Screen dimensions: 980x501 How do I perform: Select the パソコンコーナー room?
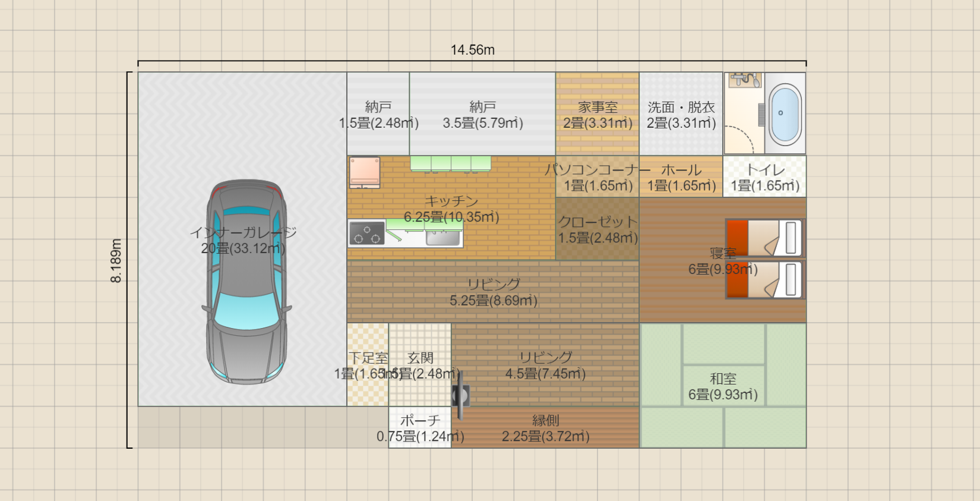tap(598, 177)
